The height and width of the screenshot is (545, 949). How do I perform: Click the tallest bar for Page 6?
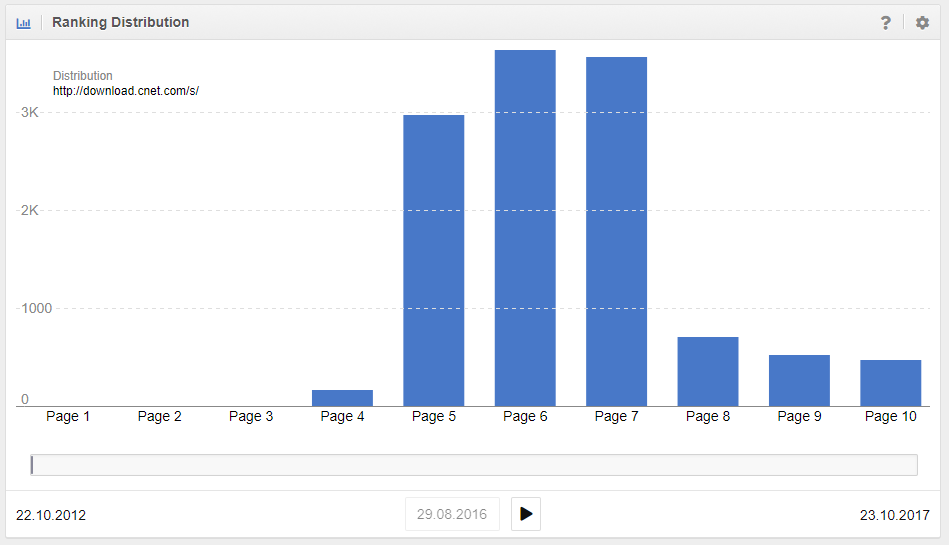pos(525,228)
